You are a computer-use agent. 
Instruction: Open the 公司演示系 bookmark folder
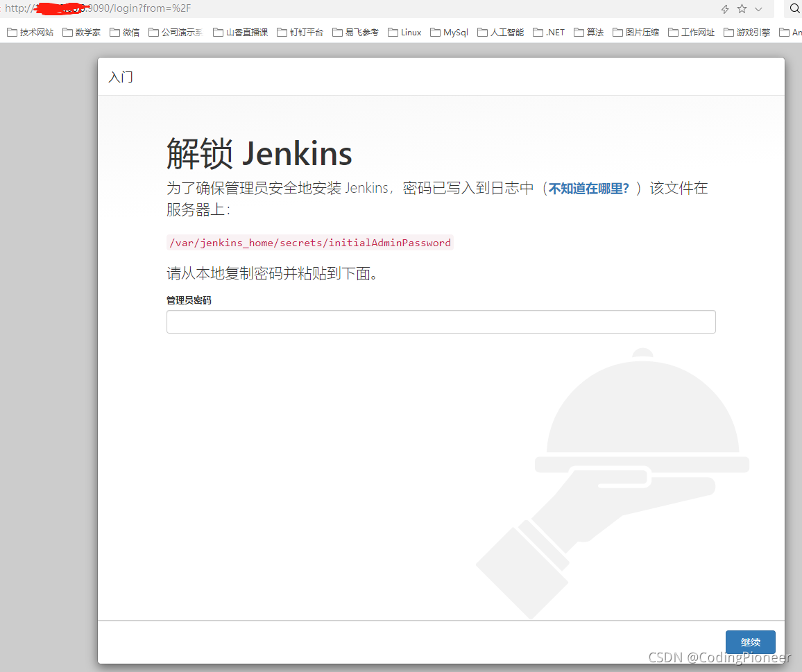tap(176, 32)
